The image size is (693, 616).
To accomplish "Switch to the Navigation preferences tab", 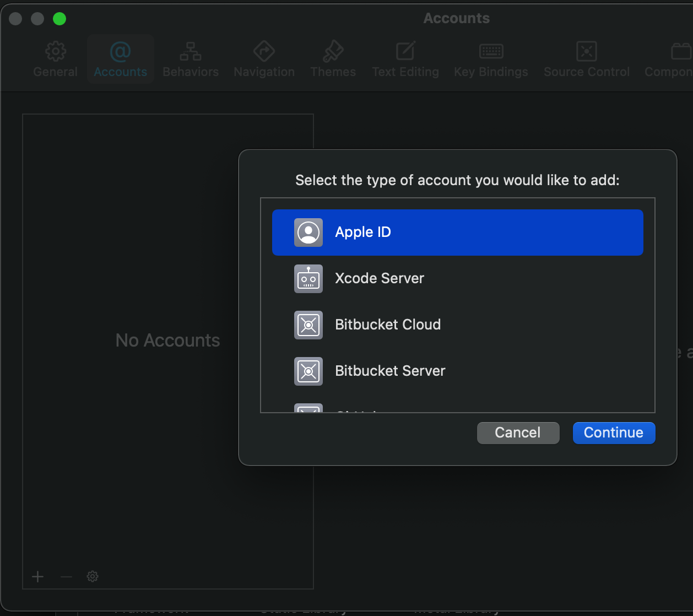I will (x=264, y=60).
